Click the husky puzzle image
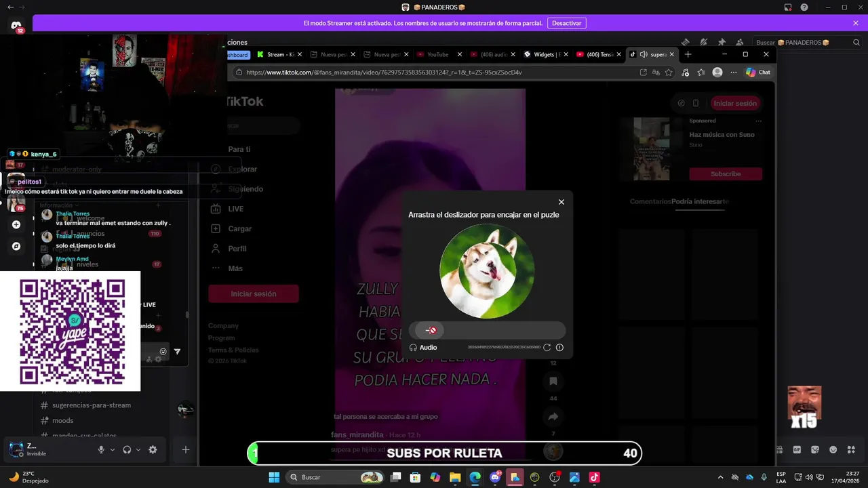868x488 pixels. [x=487, y=271]
